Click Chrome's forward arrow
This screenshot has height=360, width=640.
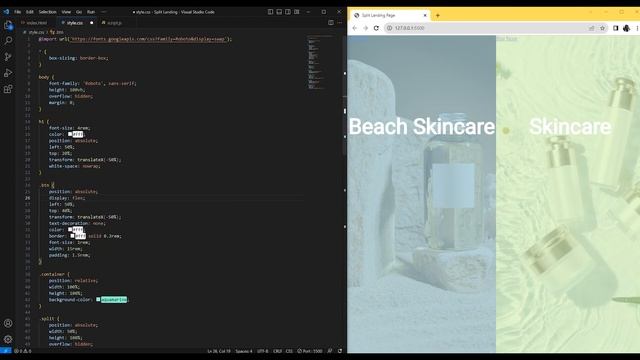pyautogui.click(x=365, y=28)
